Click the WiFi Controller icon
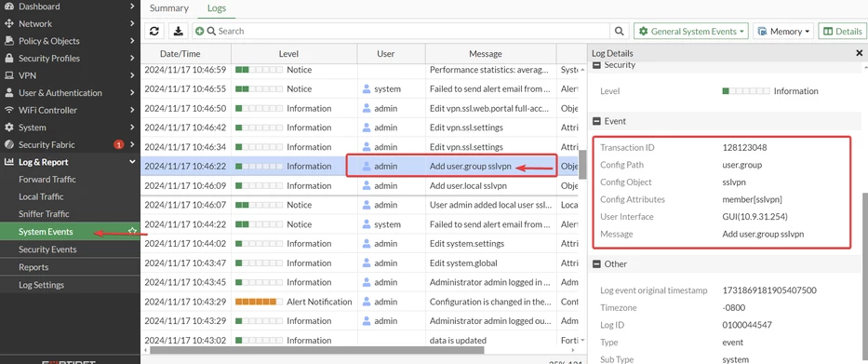This screenshot has width=868, height=364. (x=9, y=110)
